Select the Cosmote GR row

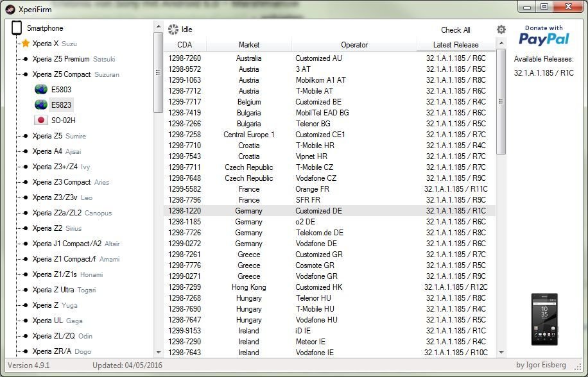click(x=329, y=265)
